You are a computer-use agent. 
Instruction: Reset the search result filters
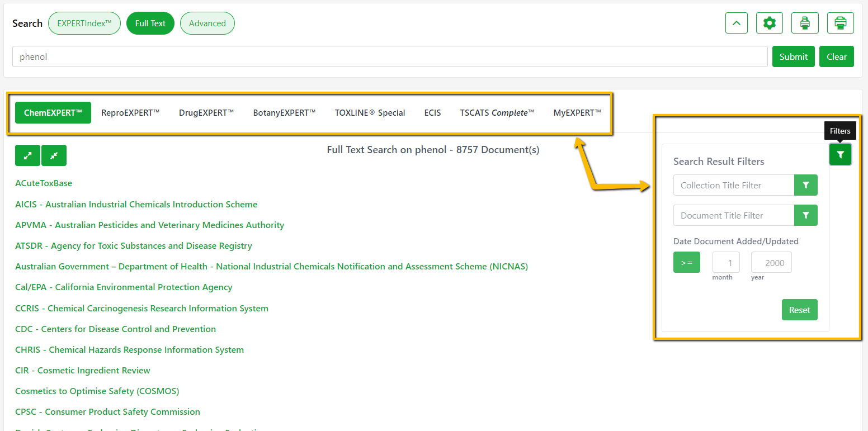(x=799, y=310)
